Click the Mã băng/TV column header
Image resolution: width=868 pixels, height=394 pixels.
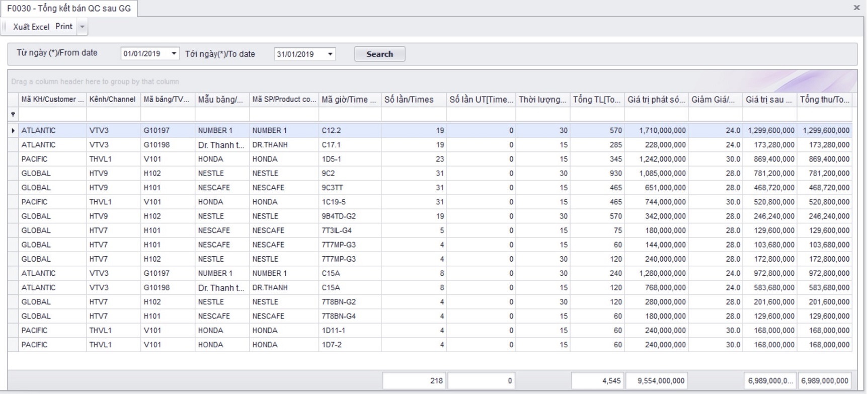coord(168,100)
